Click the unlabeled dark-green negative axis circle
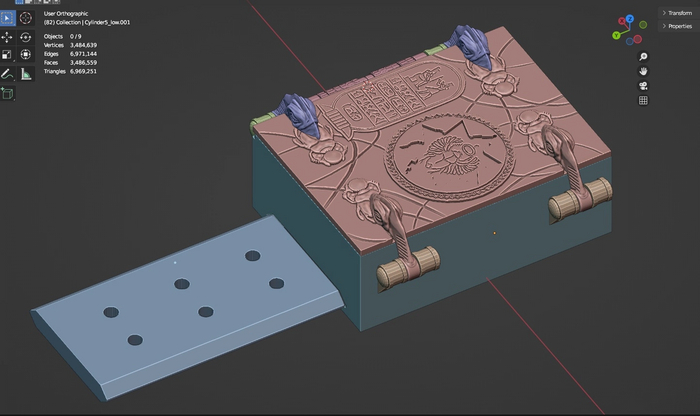Viewport: 700px width, 416px height. coord(643,25)
